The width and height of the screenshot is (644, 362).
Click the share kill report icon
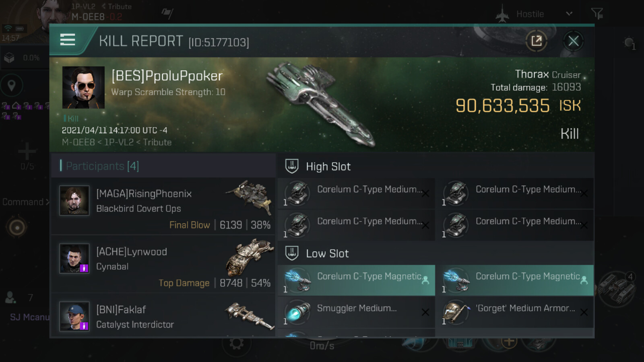tap(536, 41)
